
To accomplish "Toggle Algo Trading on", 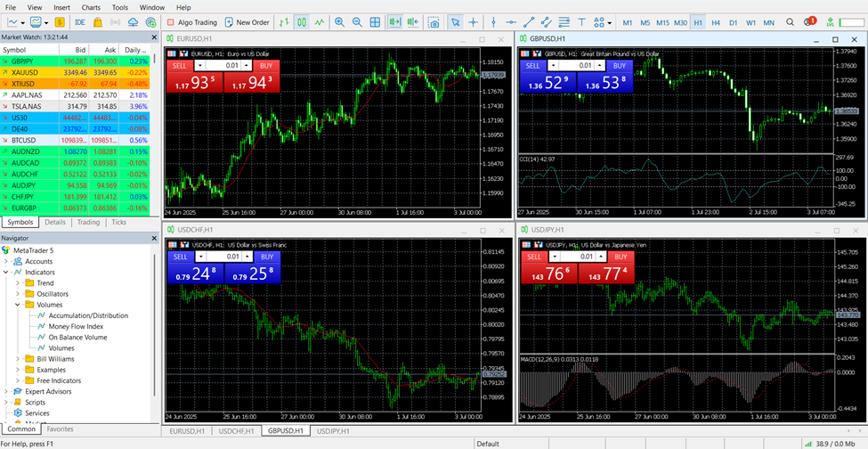I will point(192,22).
